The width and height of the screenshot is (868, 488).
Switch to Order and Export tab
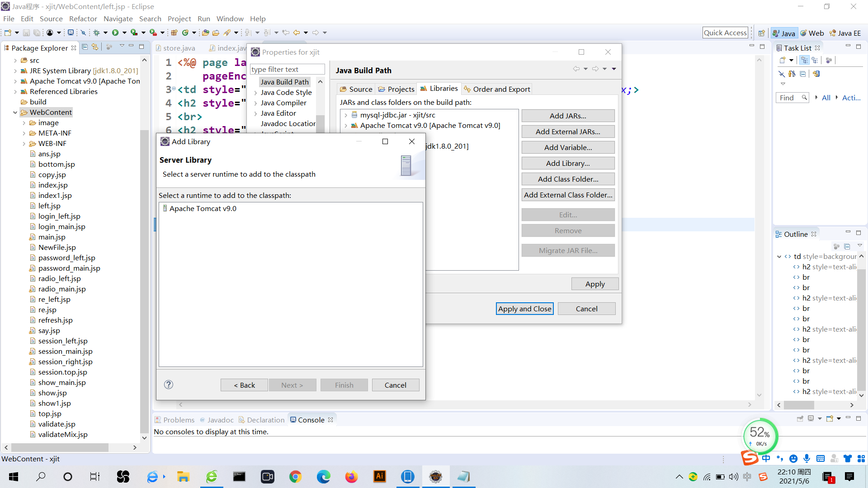(x=497, y=89)
